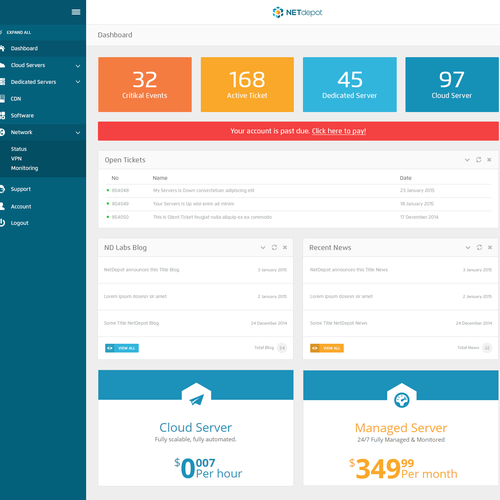The height and width of the screenshot is (500, 500).
Task: Click the Support chat icon
Action: click(2, 189)
